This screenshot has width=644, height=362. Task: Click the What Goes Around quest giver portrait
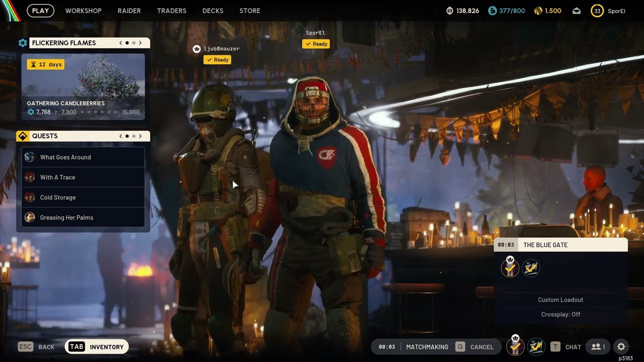(x=30, y=157)
